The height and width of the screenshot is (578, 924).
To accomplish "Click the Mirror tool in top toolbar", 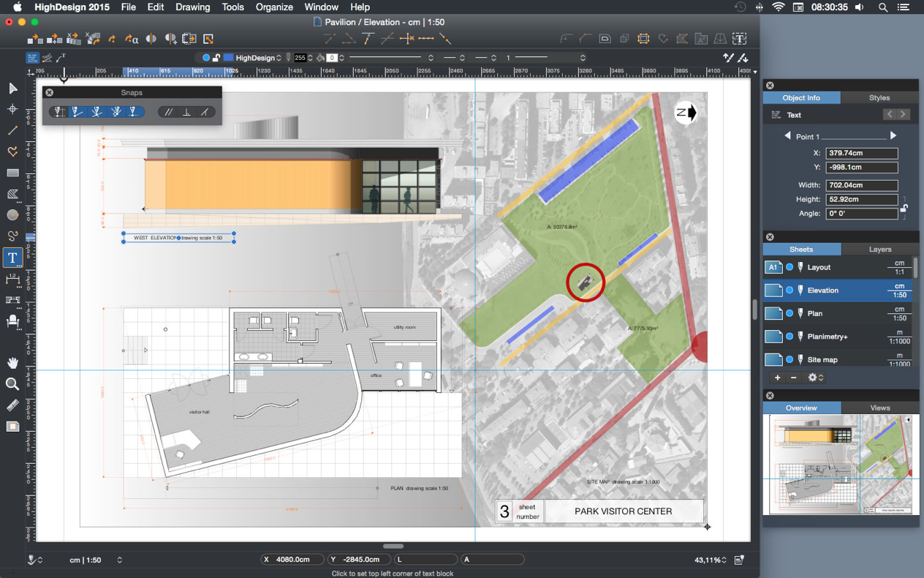I will [151, 39].
